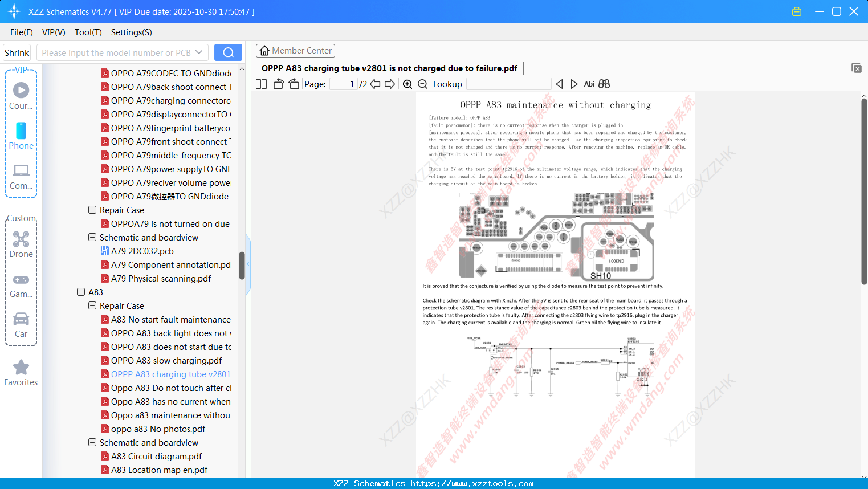
Task: Open the Member Center button
Action: pos(295,51)
